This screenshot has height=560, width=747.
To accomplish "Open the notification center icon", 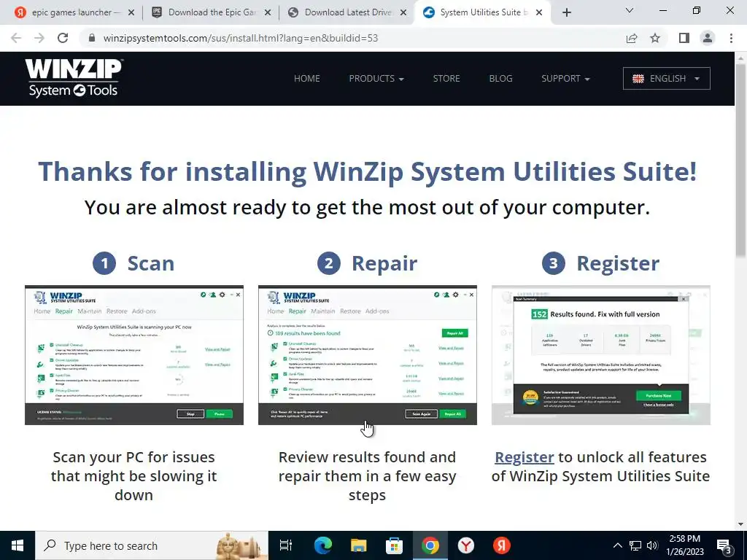I will 724,546.
